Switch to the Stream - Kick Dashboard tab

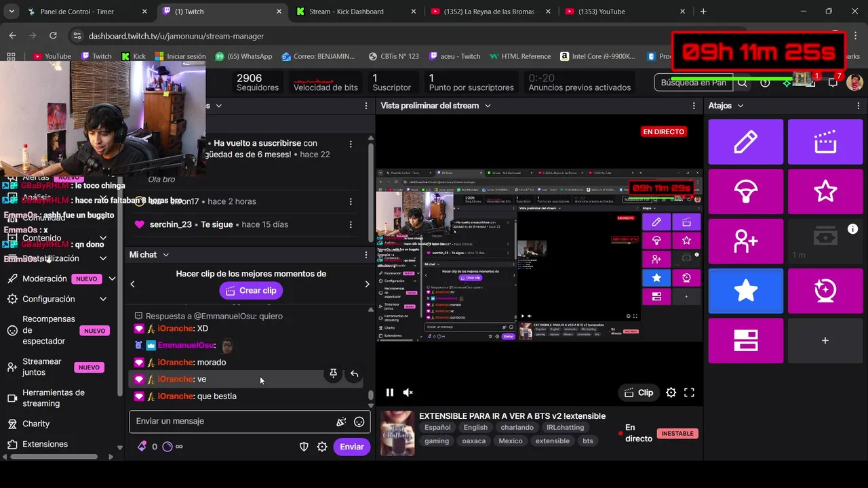346,12
